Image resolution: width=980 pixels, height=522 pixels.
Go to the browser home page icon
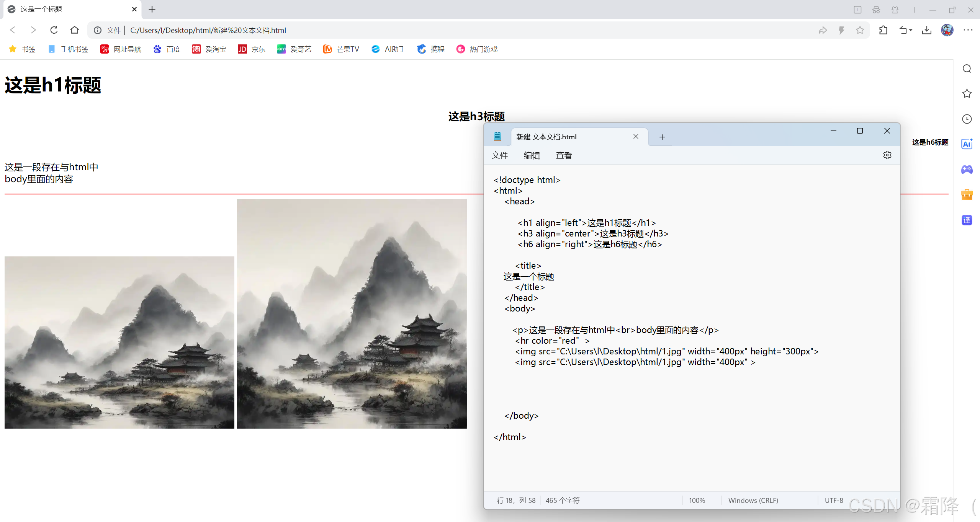tap(75, 30)
